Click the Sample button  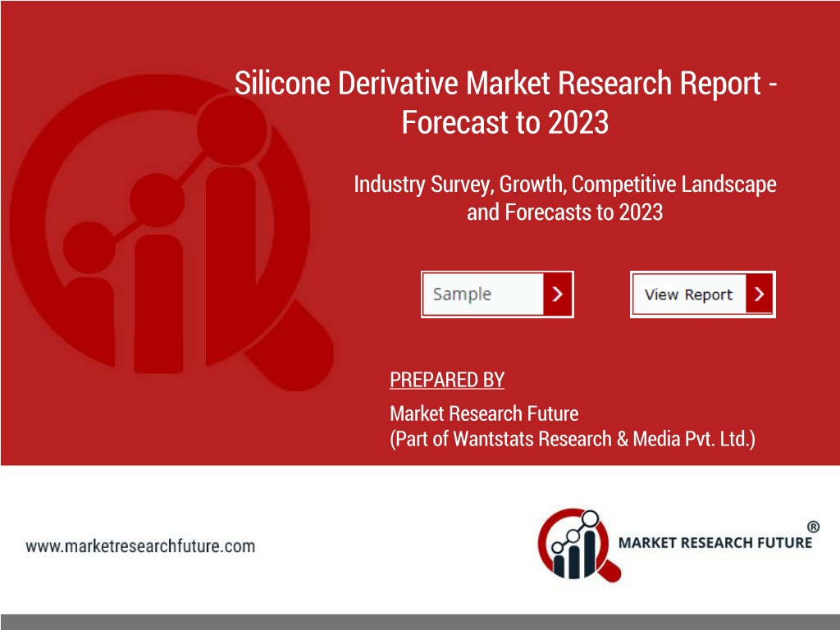click(497, 294)
